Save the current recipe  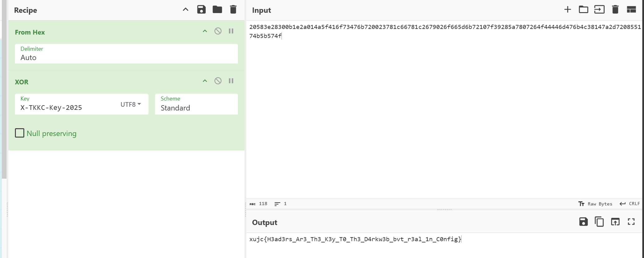tap(201, 10)
